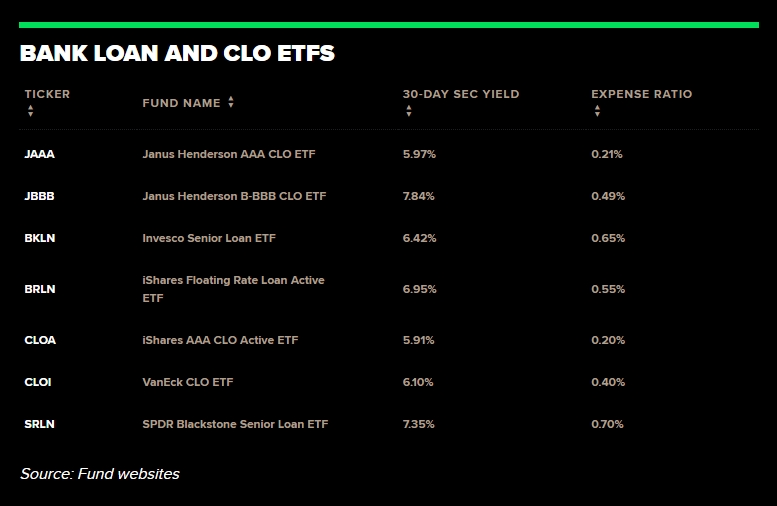Click the CLOI ticker
The height and width of the screenshot is (506, 777).
point(38,382)
